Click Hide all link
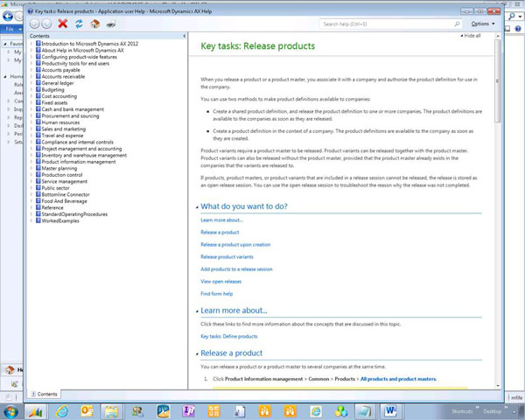This screenshot has height=420, width=525. coord(471,36)
